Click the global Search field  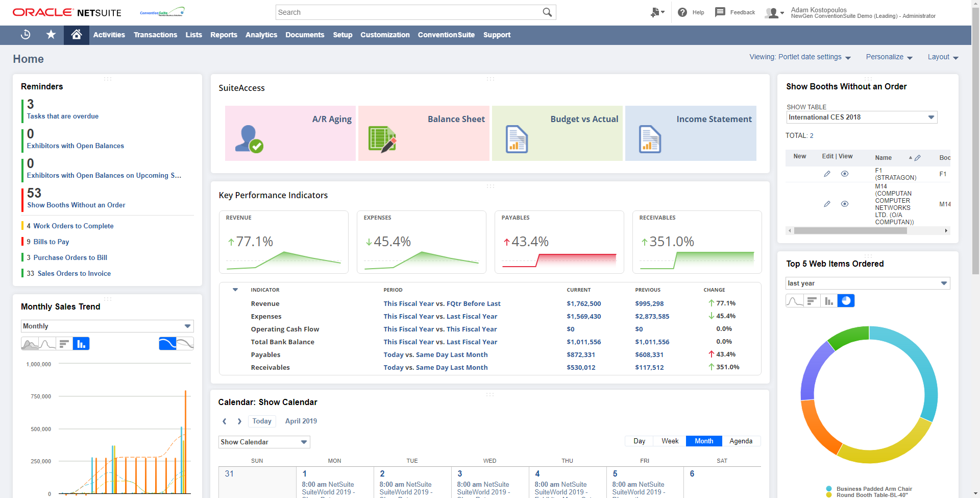[x=408, y=12]
